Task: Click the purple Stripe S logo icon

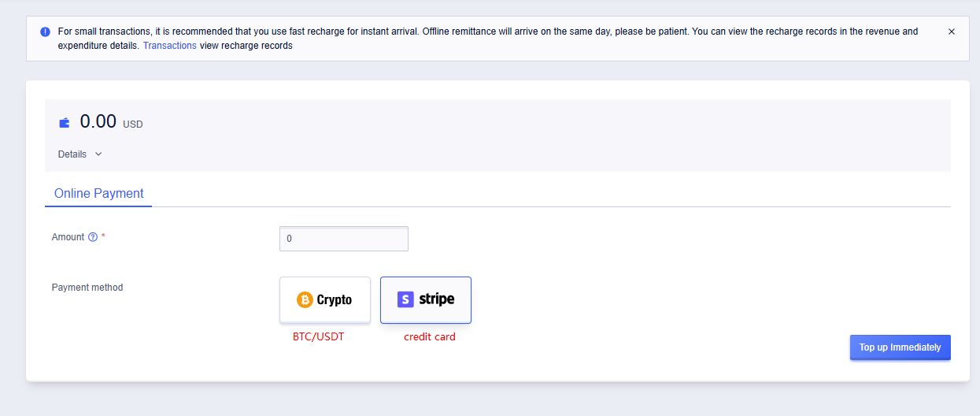Action: 405,299
